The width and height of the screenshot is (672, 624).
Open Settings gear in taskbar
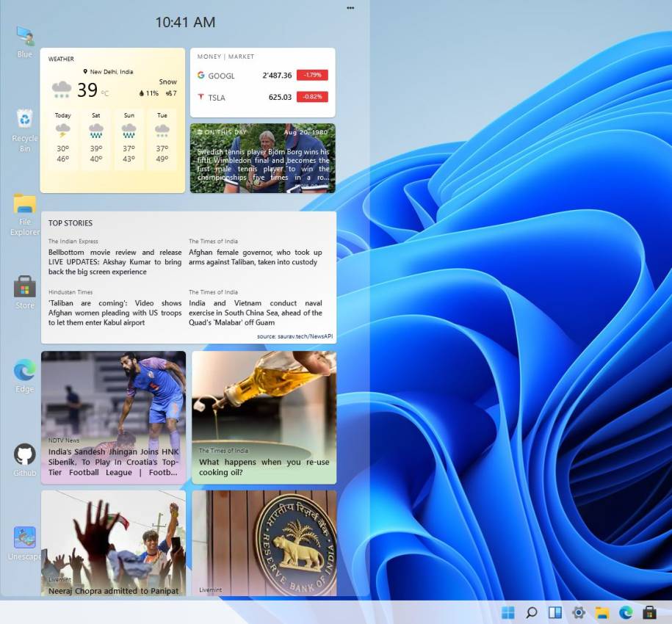579,612
